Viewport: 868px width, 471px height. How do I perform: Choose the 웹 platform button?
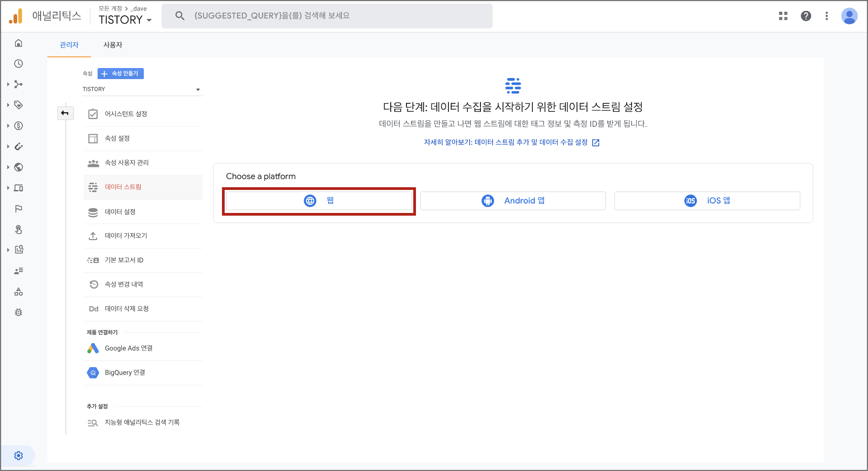coord(319,201)
